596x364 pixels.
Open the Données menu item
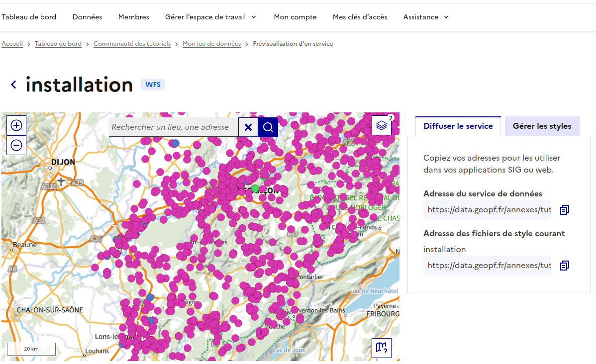pyautogui.click(x=87, y=17)
